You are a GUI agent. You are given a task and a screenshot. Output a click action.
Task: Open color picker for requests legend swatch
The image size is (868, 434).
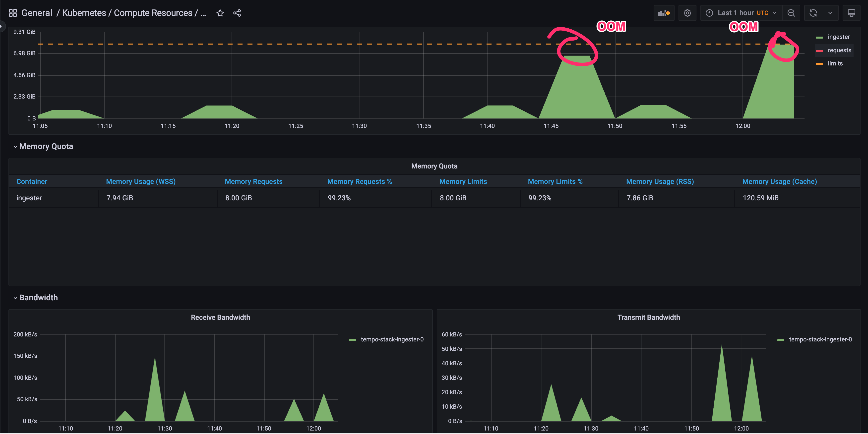click(x=819, y=51)
